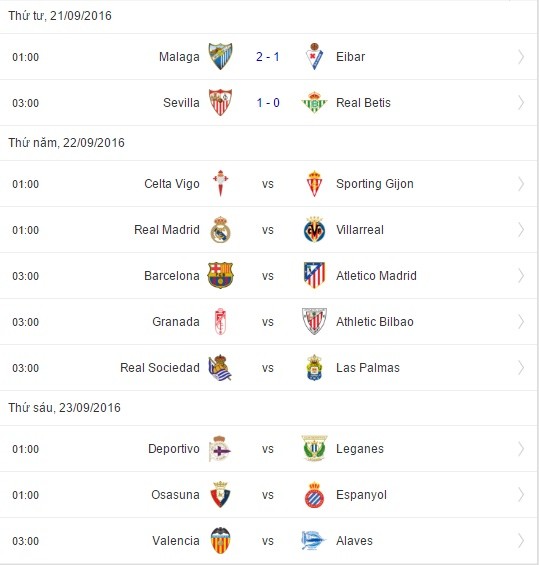Open the 2 - 1 Malaga score
Screen dimensions: 539x565
tap(268, 57)
